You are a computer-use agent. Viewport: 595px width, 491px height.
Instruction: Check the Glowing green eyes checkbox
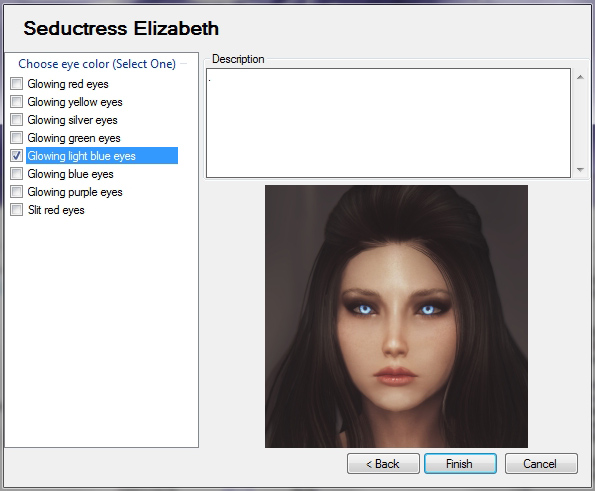[x=16, y=138]
